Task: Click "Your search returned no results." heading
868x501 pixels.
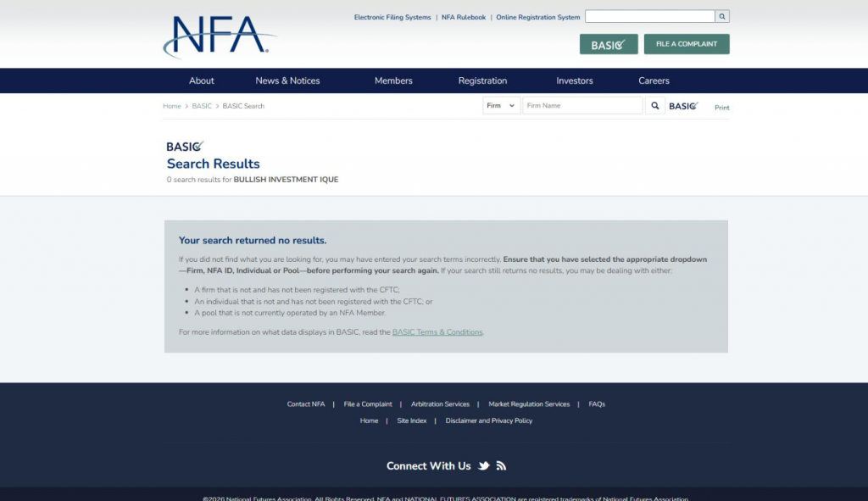Action: click(253, 240)
